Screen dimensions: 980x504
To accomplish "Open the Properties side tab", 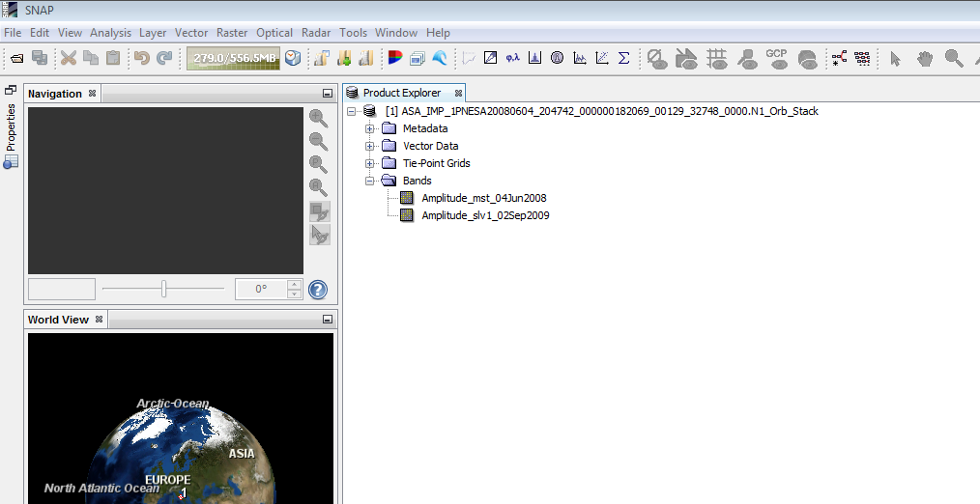I will tap(11, 127).
